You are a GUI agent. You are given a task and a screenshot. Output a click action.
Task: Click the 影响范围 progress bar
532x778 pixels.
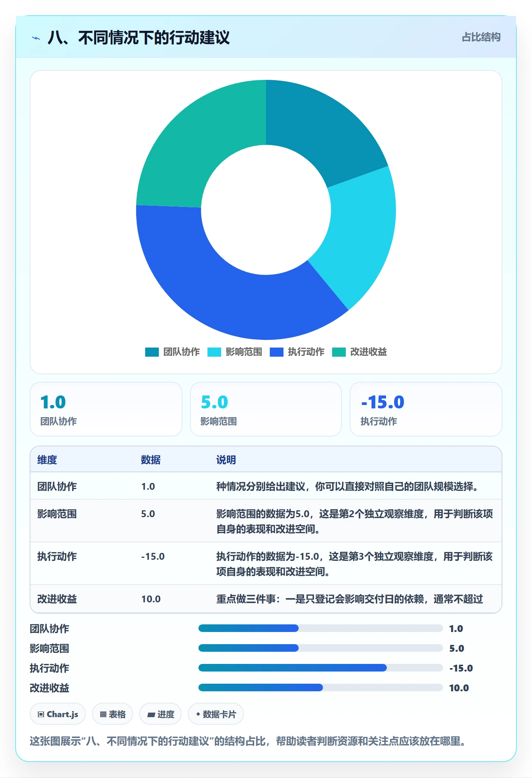click(x=320, y=648)
